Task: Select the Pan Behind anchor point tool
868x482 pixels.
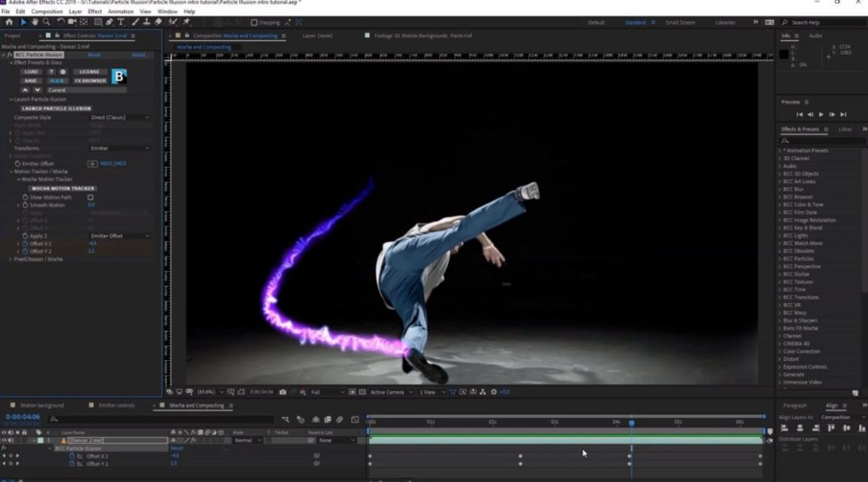Action: click(84, 22)
